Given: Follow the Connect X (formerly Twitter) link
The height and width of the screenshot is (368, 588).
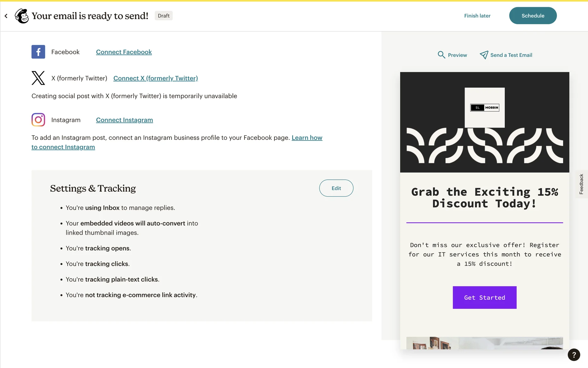Looking at the screenshot, I should pyautogui.click(x=156, y=78).
